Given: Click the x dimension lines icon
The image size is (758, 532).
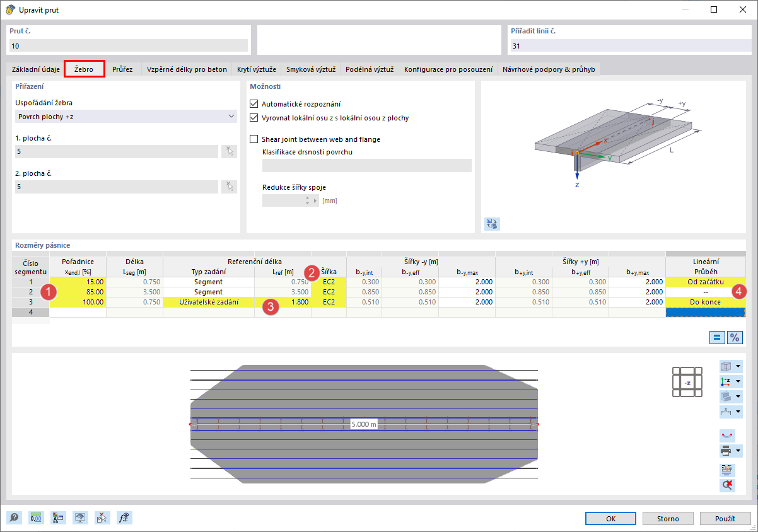Looking at the screenshot, I should point(725,412).
